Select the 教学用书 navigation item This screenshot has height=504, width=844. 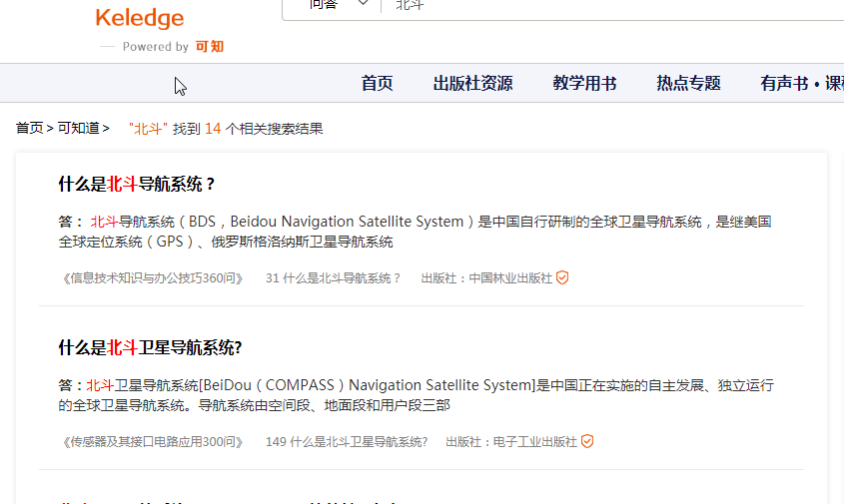584,84
